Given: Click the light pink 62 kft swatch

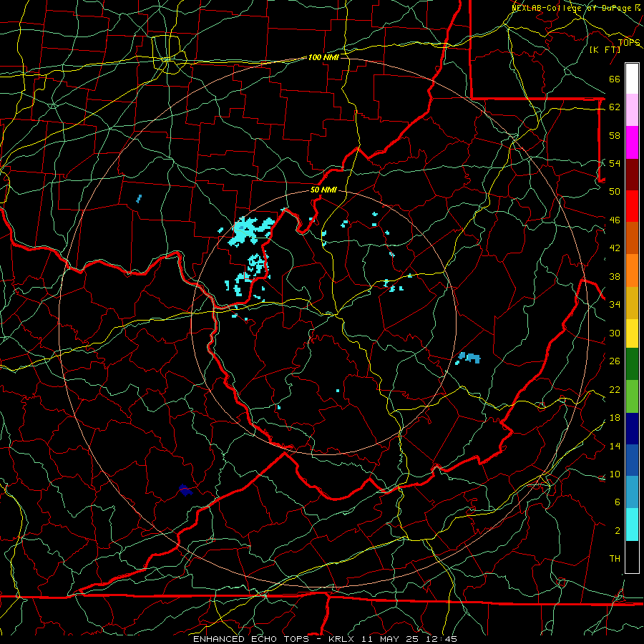Looking at the screenshot, I should [632, 110].
